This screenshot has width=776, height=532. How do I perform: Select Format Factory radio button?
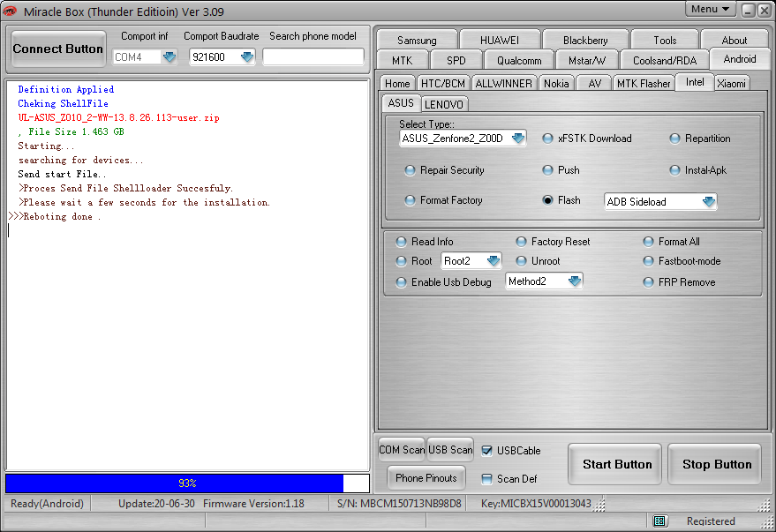(x=410, y=200)
